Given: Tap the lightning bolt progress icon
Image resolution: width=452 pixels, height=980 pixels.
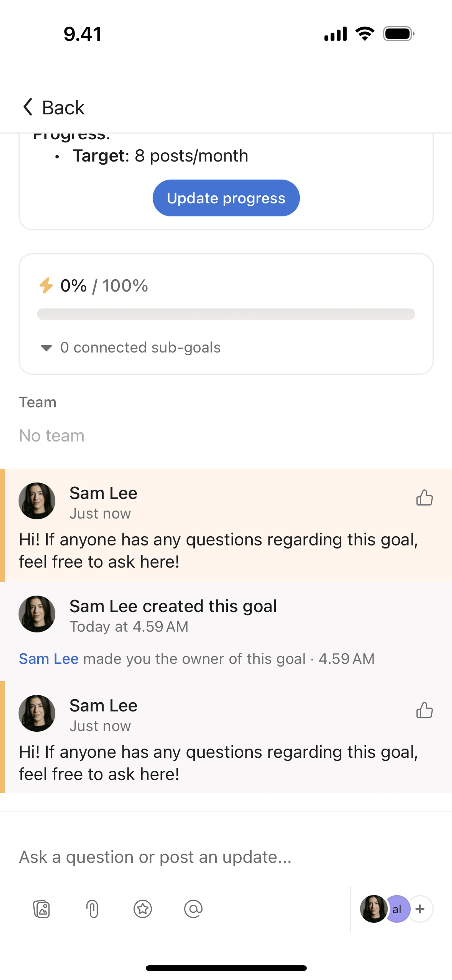Looking at the screenshot, I should (x=46, y=285).
